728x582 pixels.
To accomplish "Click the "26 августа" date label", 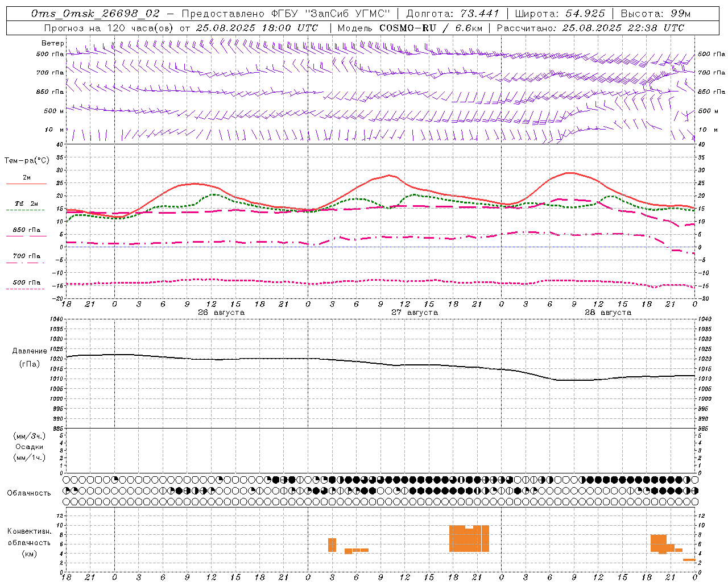I will 221,313.
